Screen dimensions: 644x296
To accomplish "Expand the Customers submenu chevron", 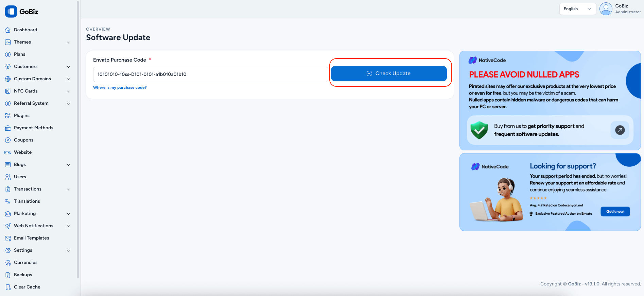I will pos(68,67).
